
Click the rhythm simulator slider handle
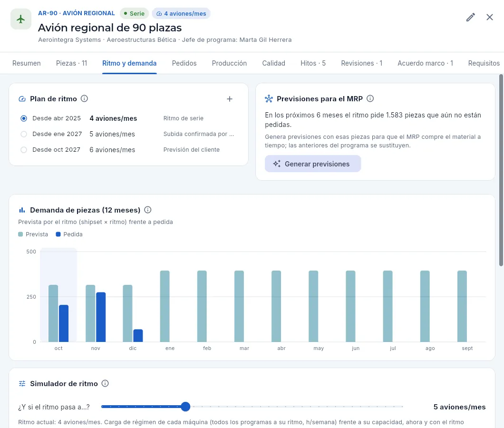[x=185, y=407]
